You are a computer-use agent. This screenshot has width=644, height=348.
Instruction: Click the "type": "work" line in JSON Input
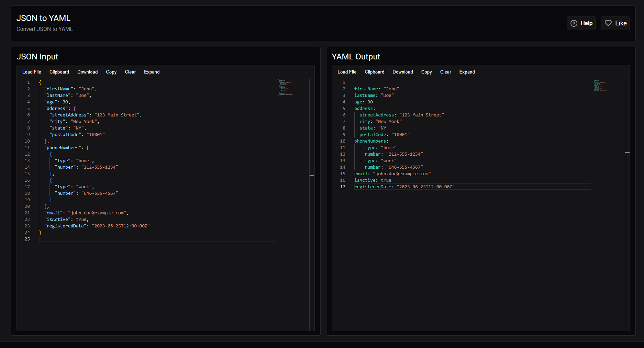[x=74, y=187]
